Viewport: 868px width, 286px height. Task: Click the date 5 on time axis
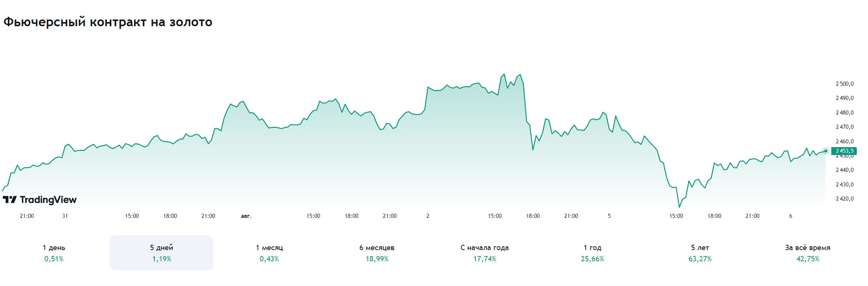click(x=609, y=216)
